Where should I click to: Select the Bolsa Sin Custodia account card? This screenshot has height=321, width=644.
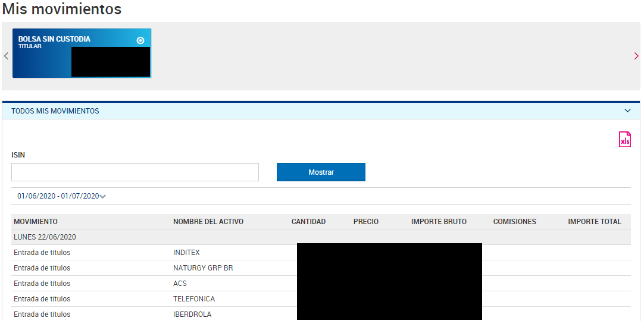(42, 59)
